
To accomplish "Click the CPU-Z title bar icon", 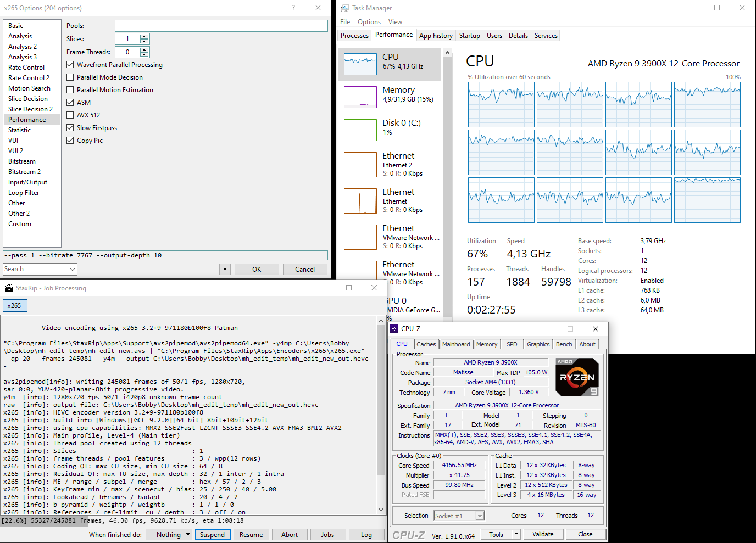I will tap(394, 329).
